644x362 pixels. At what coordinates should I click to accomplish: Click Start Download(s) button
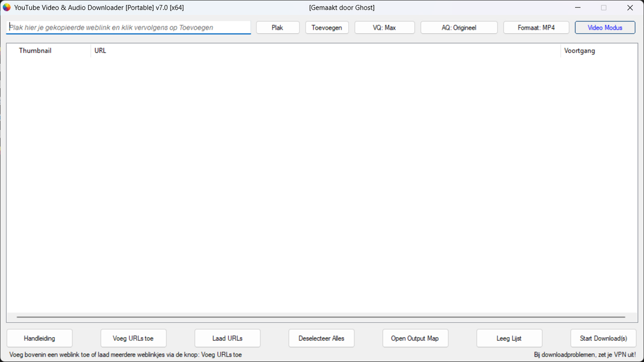coord(603,338)
